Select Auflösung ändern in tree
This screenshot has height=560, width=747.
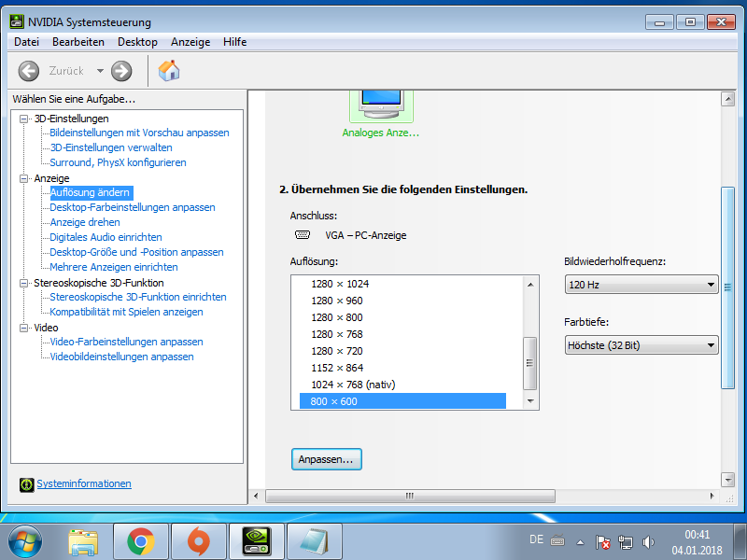pos(90,192)
